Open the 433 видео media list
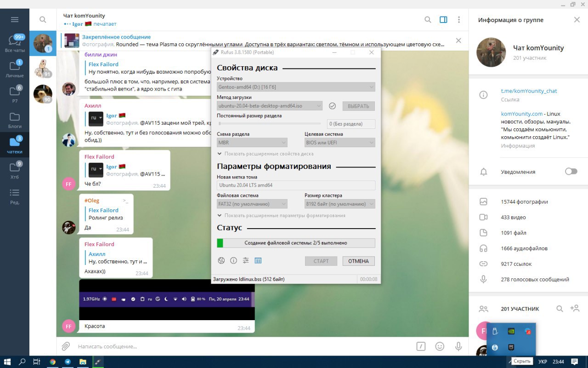 point(528,217)
